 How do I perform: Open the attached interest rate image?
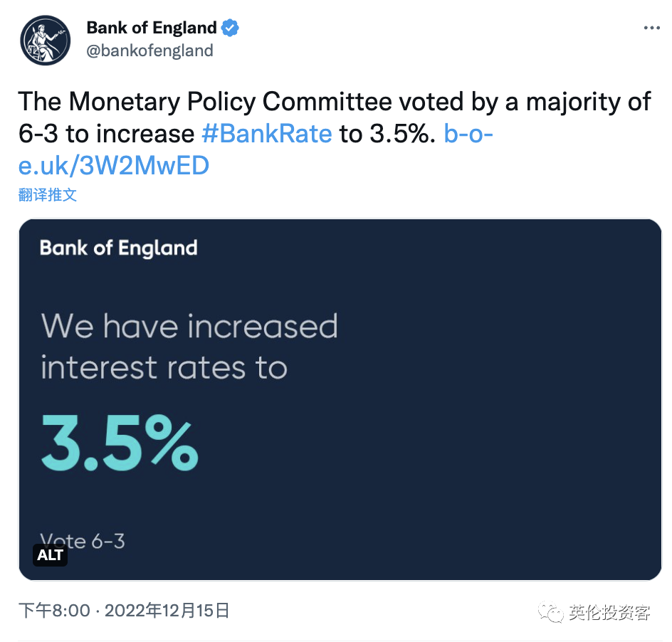[340, 399]
